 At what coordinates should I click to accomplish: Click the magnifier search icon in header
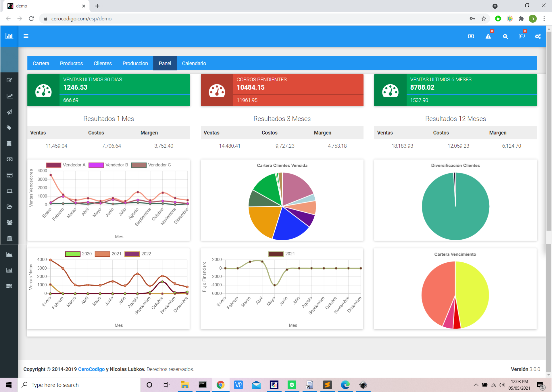(x=505, y=36)
